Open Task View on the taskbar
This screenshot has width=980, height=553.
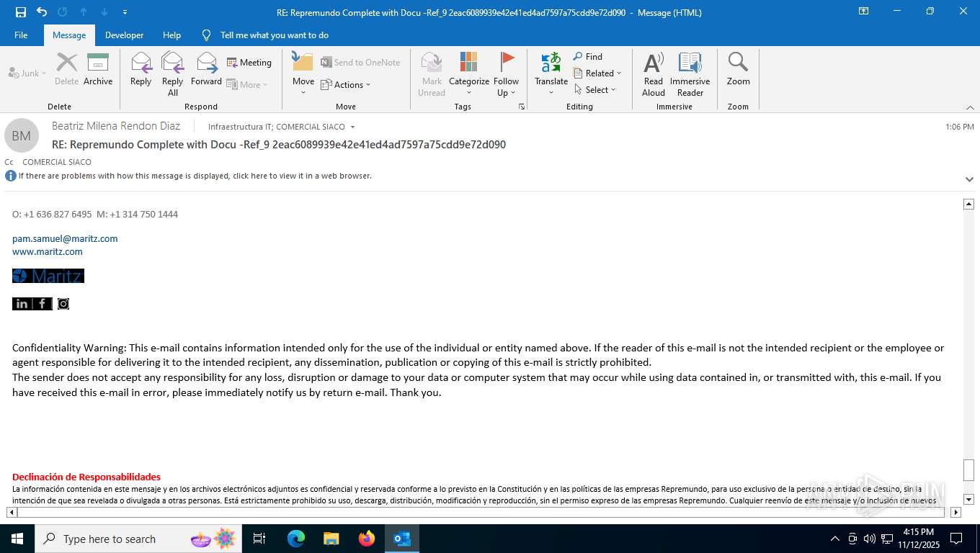(x=259, y=539)
